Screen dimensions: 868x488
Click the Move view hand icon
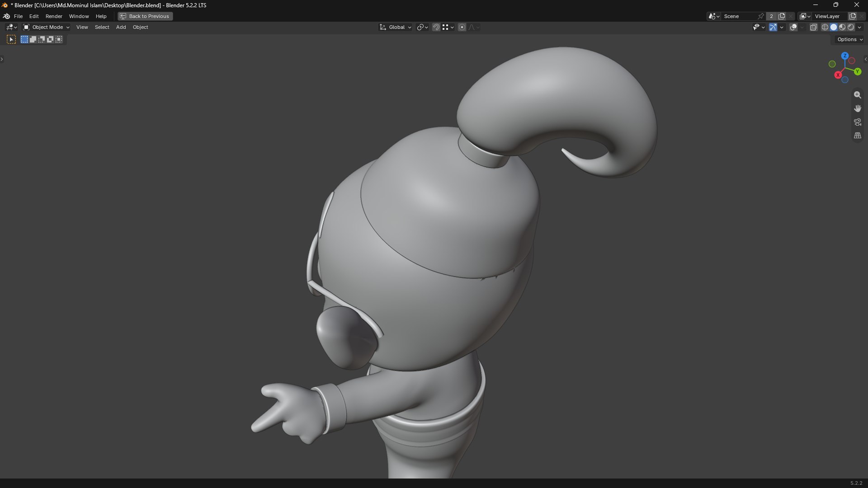[x=858, y=108]
